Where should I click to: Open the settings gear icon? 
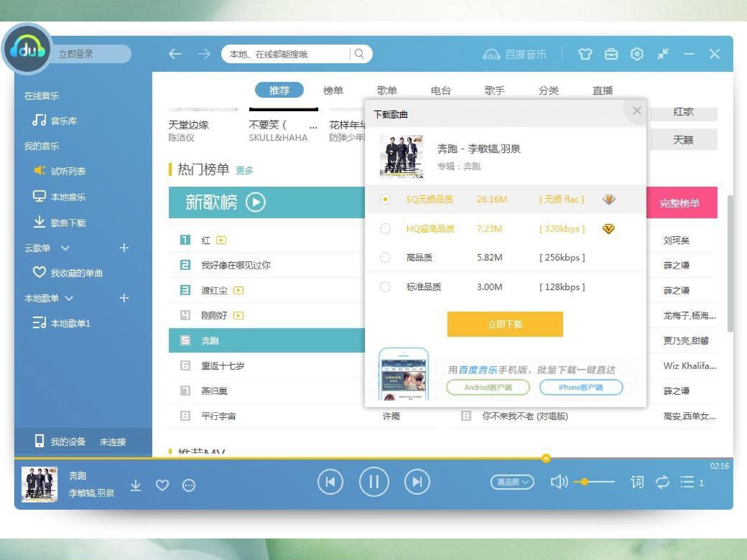(637, 54)
